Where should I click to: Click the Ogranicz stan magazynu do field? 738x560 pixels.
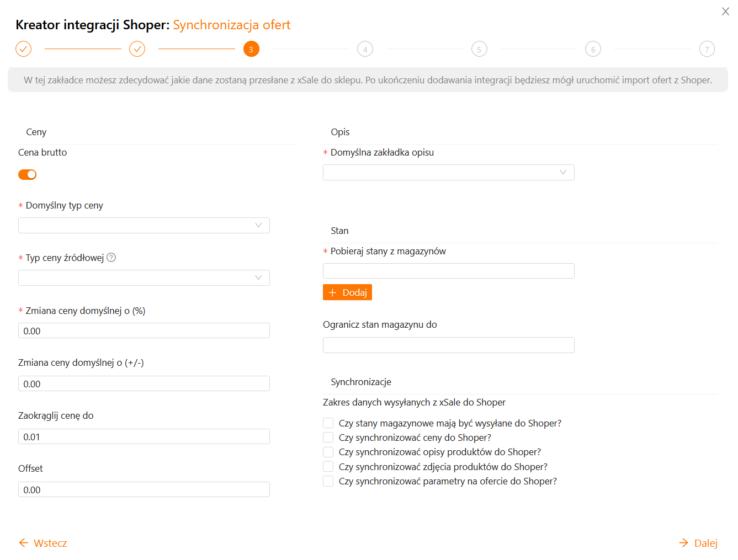click(x=448, y=345)
